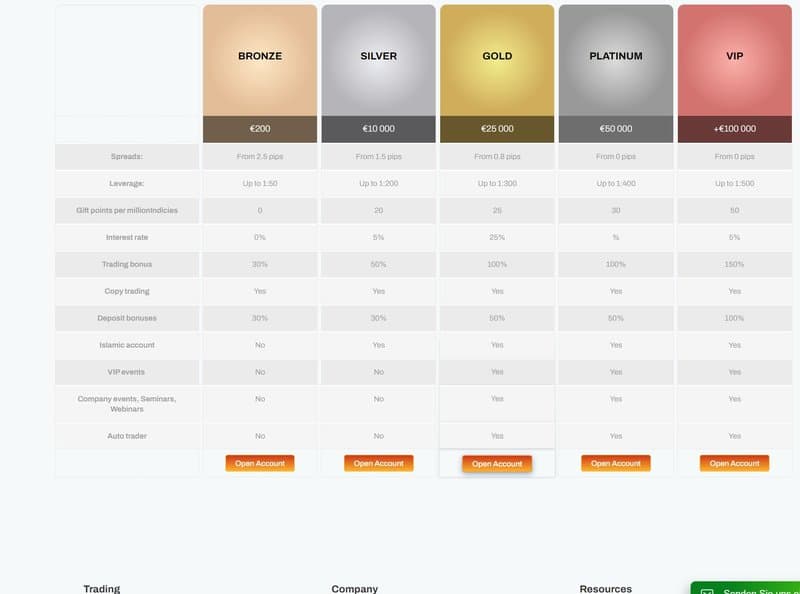Click the Bronze Islamic account No cell
Image resolution: width=800 pixels, height=594 pixels.
[260, 345]
